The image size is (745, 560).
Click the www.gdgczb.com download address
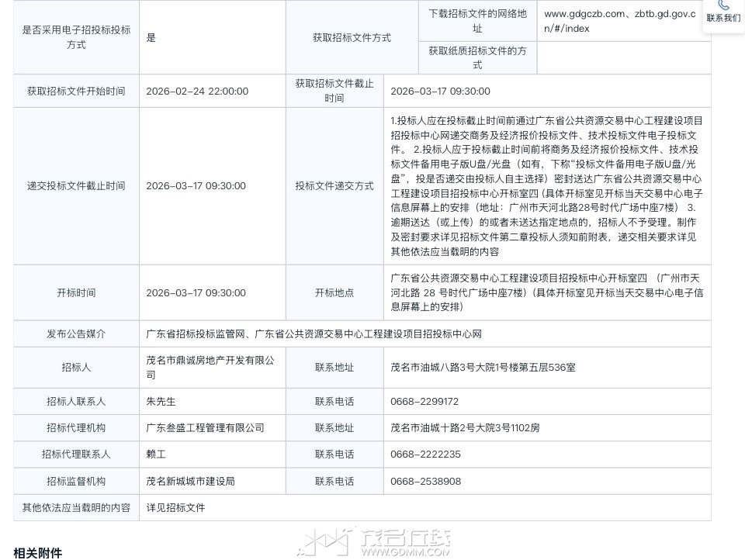click(x=619, y=21)
